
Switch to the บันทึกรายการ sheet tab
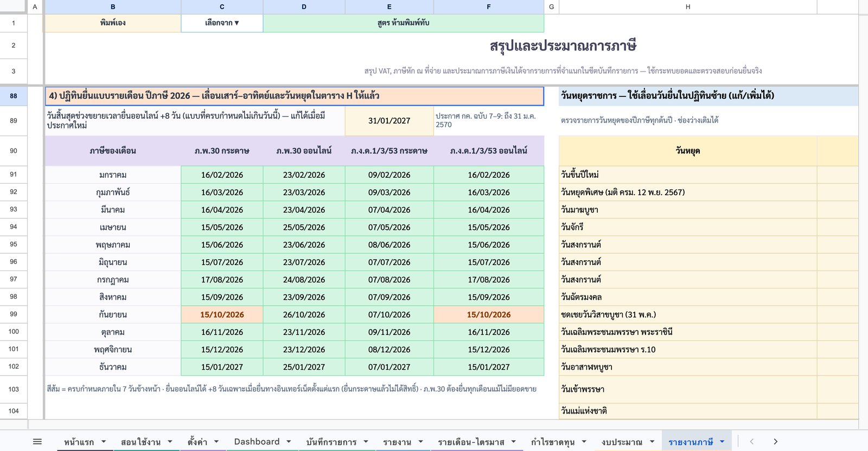coord(331,442)
